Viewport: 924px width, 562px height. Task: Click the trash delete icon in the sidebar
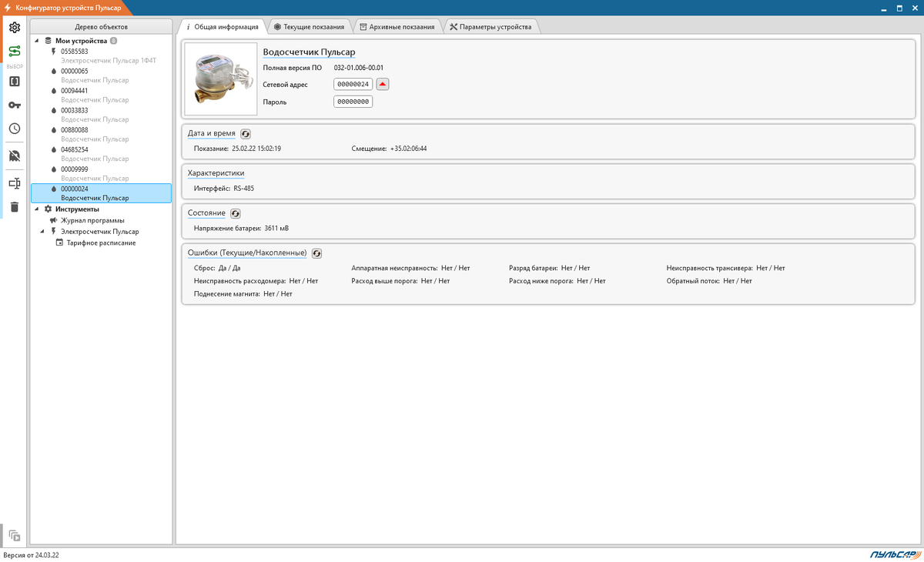[14, 206]
